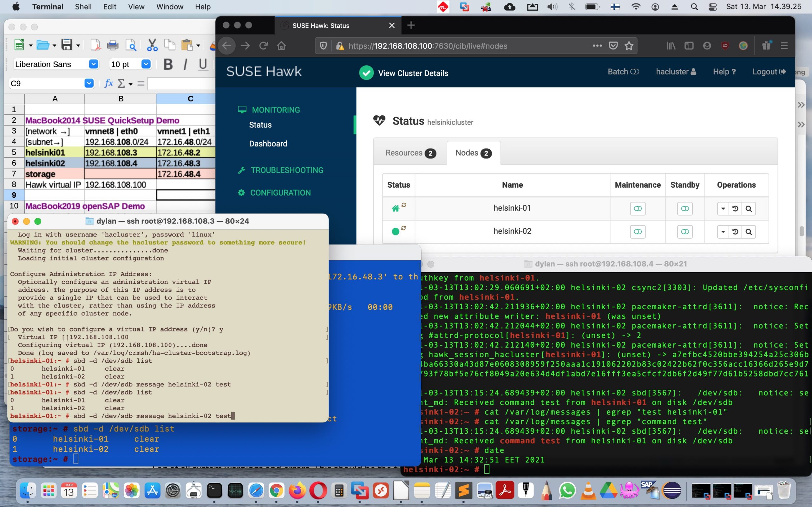The image size is (812, 507).
Task: Toggle the Batch mode switch
Action: click(634, 72)
